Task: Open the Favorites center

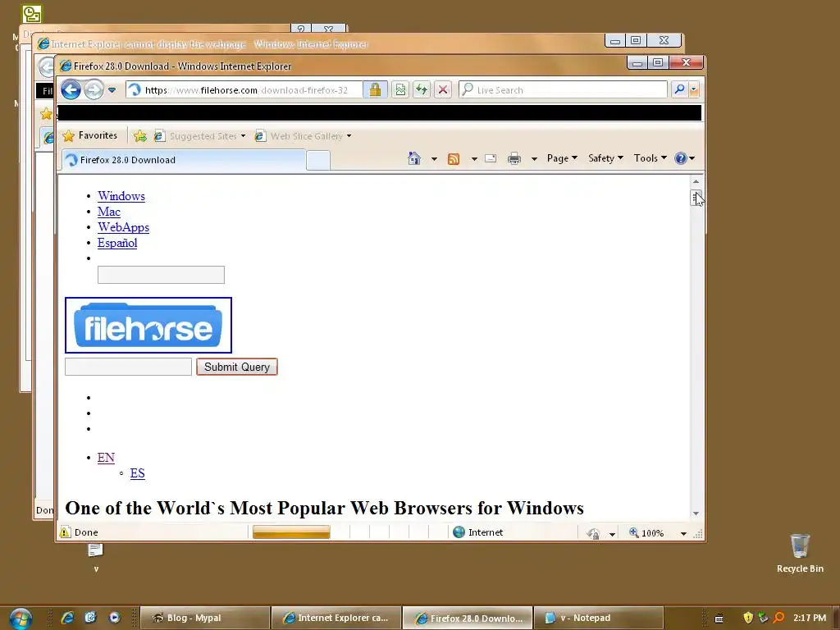Action: coord(90,135)
